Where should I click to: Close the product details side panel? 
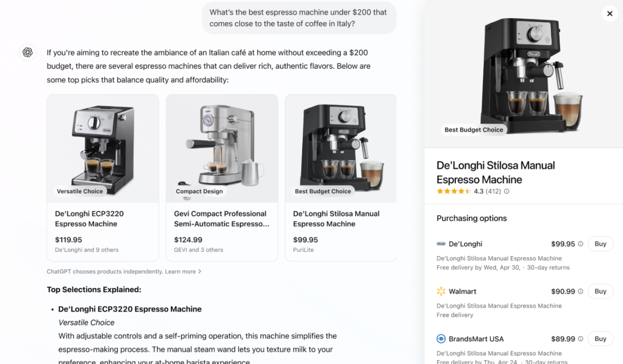(610, 14)
